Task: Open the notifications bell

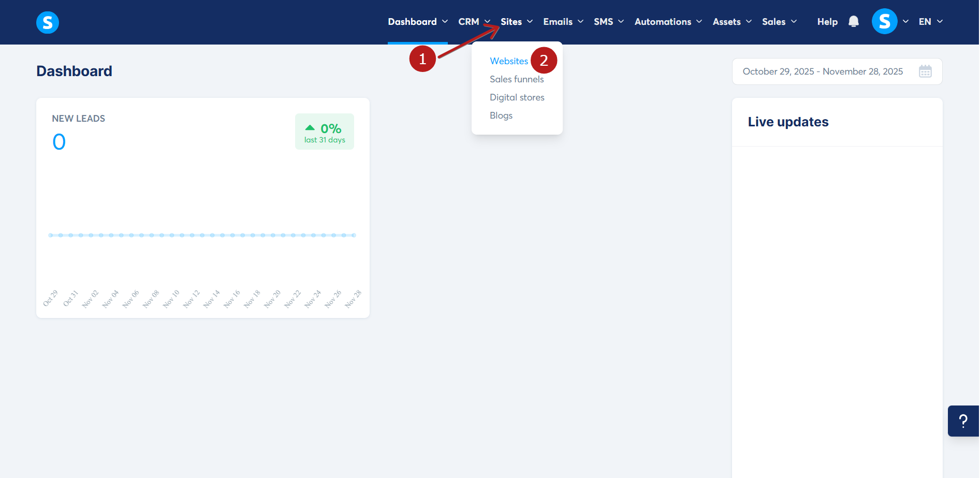Action: tap(854, 21)
